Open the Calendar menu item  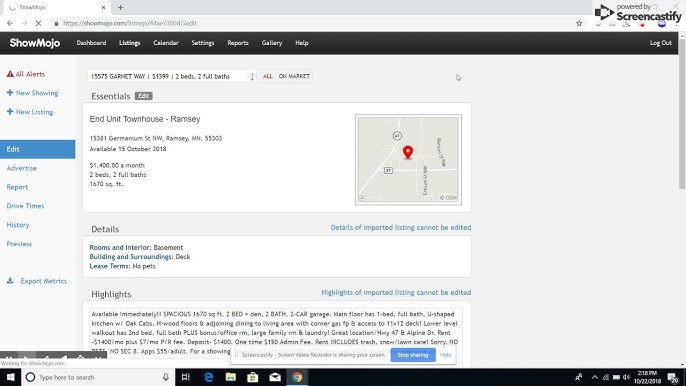point(166,43)
